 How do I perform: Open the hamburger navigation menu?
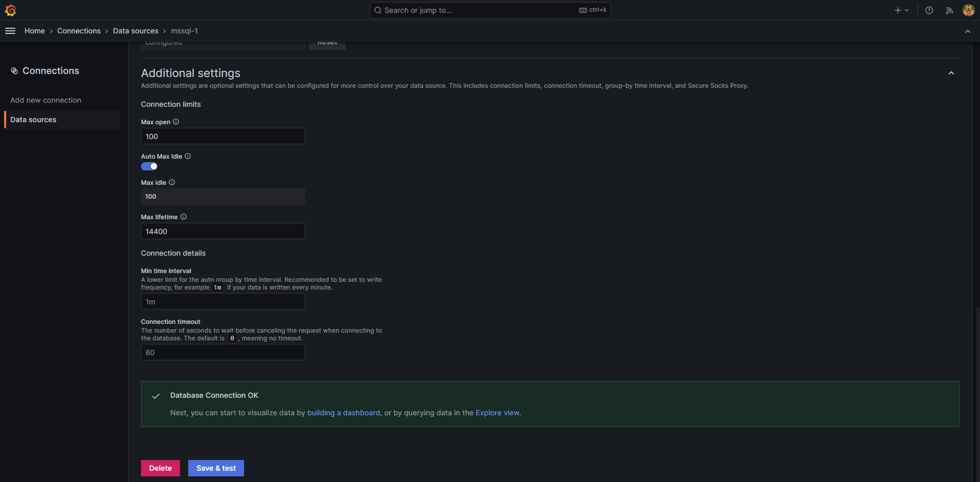10,31
